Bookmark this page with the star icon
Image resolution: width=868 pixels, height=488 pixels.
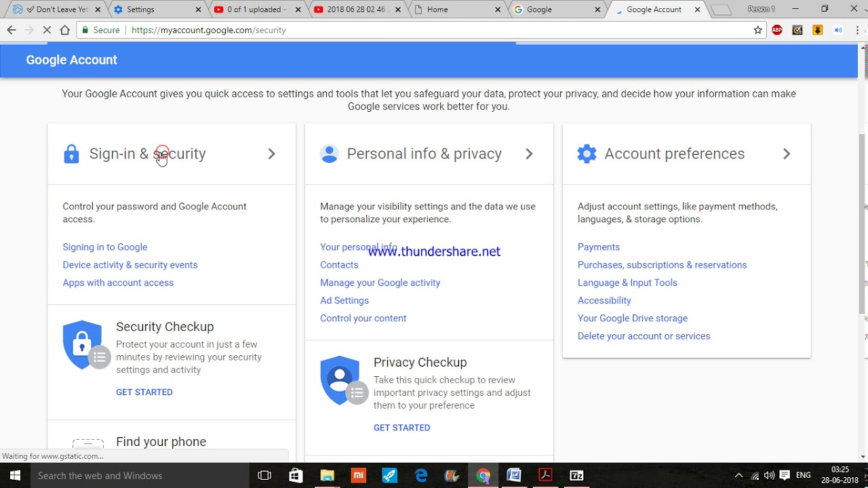757,30
